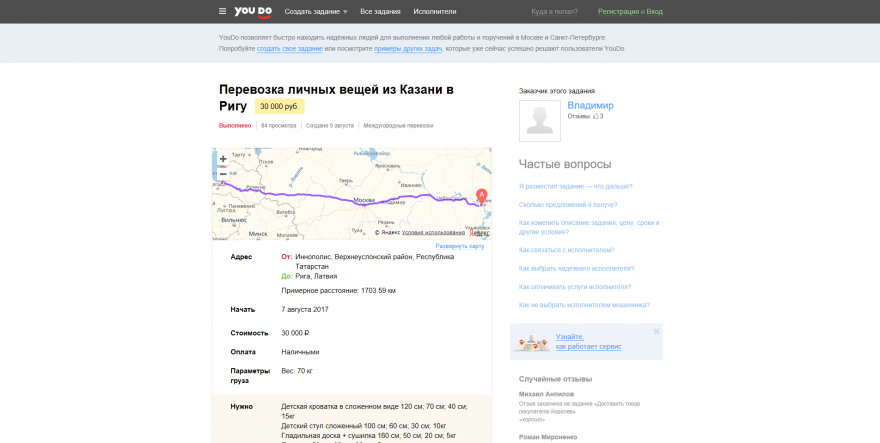Click 'примеры других задач' link
The width and height of the screenshot is (880, 443).
[x=408, y=48]
